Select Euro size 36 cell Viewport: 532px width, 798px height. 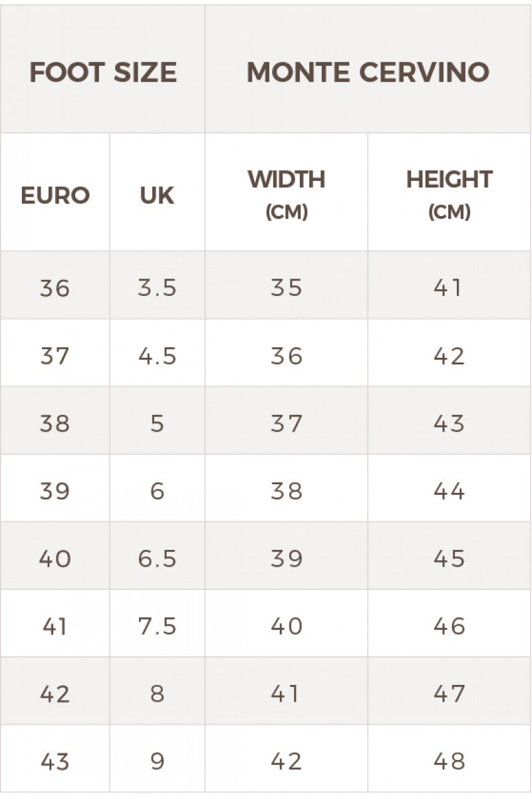[x=55, y=287]
